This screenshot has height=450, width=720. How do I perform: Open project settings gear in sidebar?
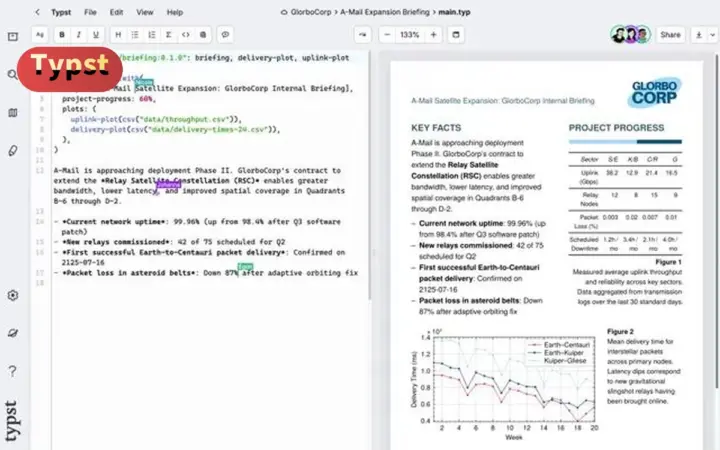point(13,295)
